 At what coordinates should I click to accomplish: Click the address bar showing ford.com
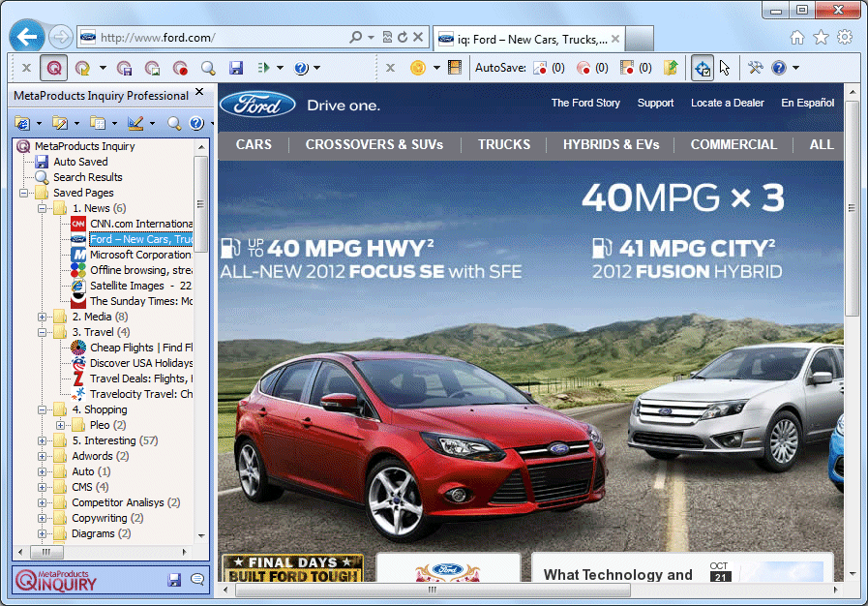click(223, 38)
